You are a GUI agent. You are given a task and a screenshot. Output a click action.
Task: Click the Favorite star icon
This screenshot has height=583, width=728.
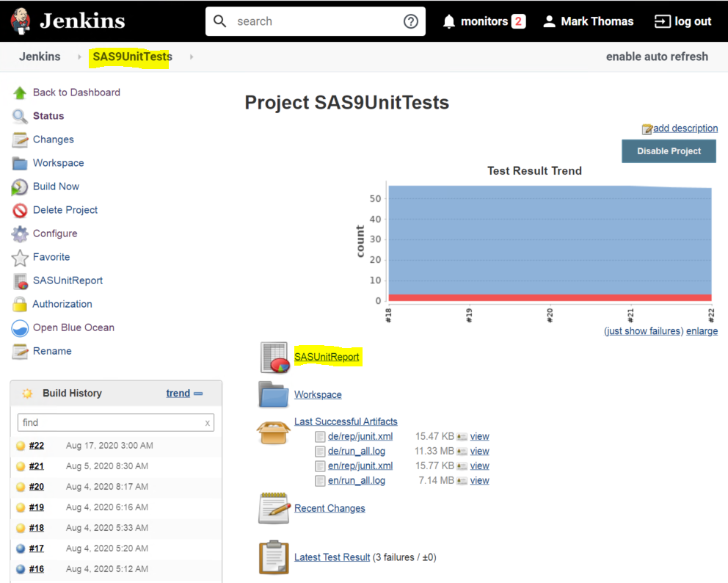(x=20, y=257)
